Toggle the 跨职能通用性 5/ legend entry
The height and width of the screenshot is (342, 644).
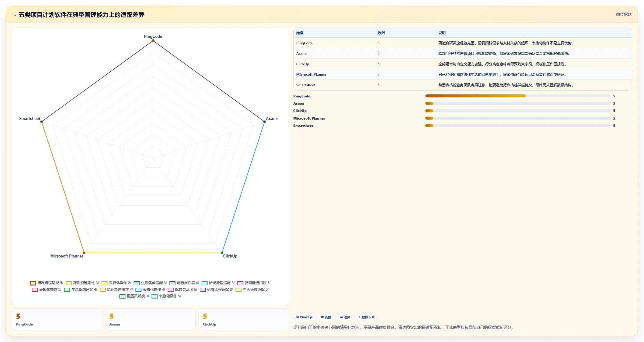coord(254,283)
